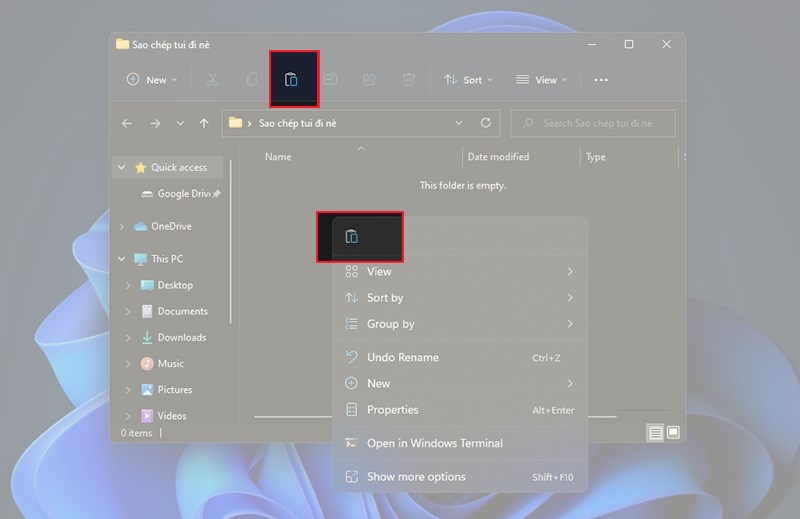The height and width of the screenshot is (519, 800).
Task: Click the Paste icon in the toolbar
Action: click(x=291, y=80)
